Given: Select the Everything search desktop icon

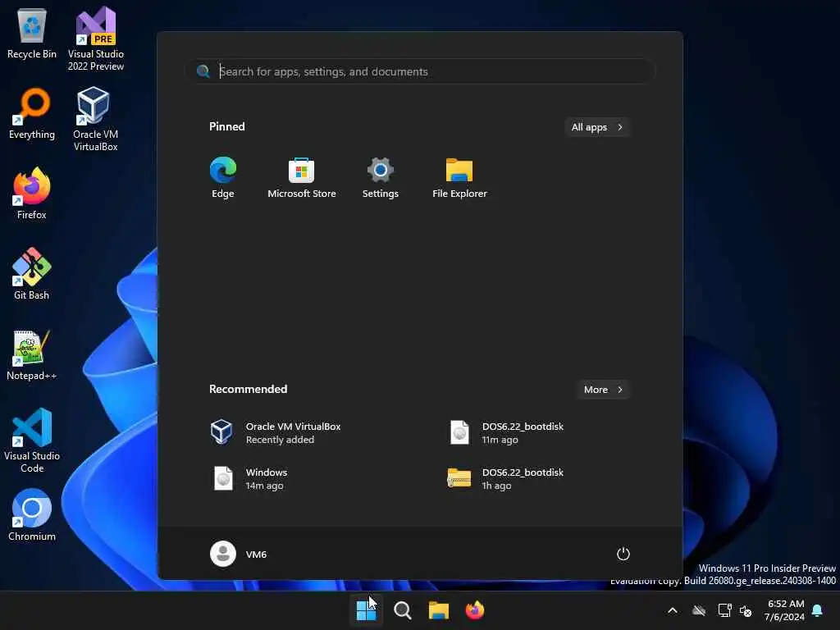Looking at the screenshot, I should pyautogui.click(x=32, y=114).
